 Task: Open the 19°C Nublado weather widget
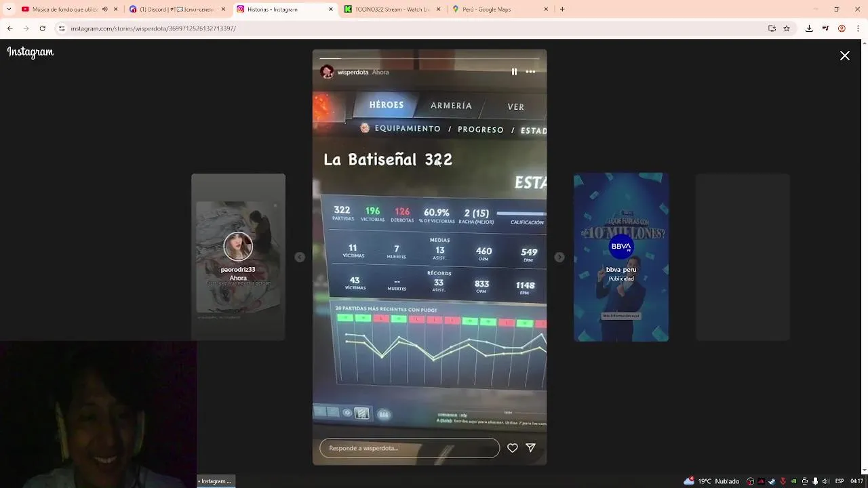711,481
